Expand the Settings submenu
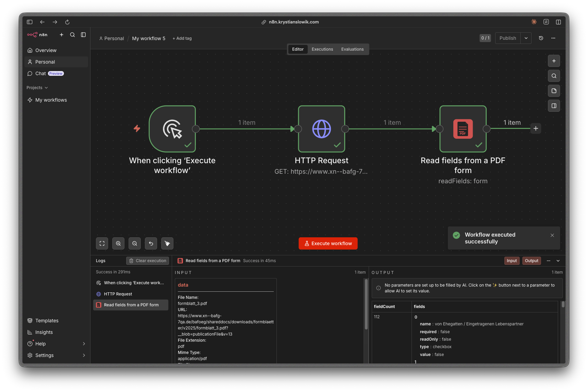588x392 pixels. (x=84, y=355)
